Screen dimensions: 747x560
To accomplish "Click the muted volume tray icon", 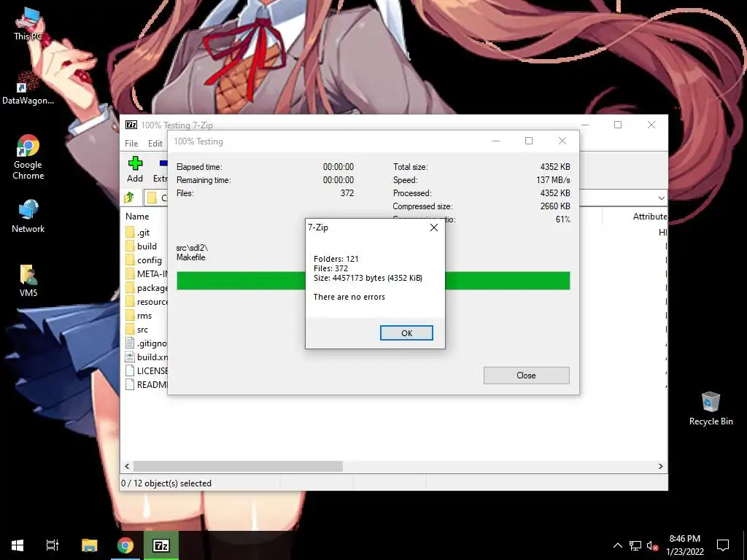I will coord(653,545).
